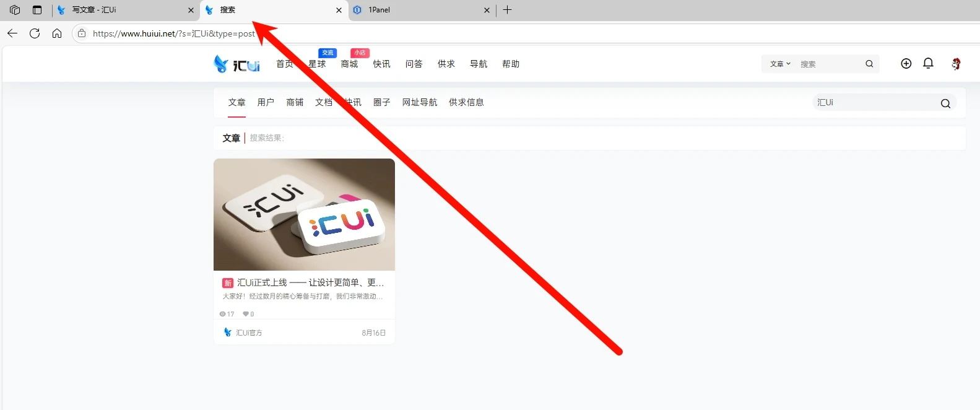Select the 文档 search category tab

[324, 102]
